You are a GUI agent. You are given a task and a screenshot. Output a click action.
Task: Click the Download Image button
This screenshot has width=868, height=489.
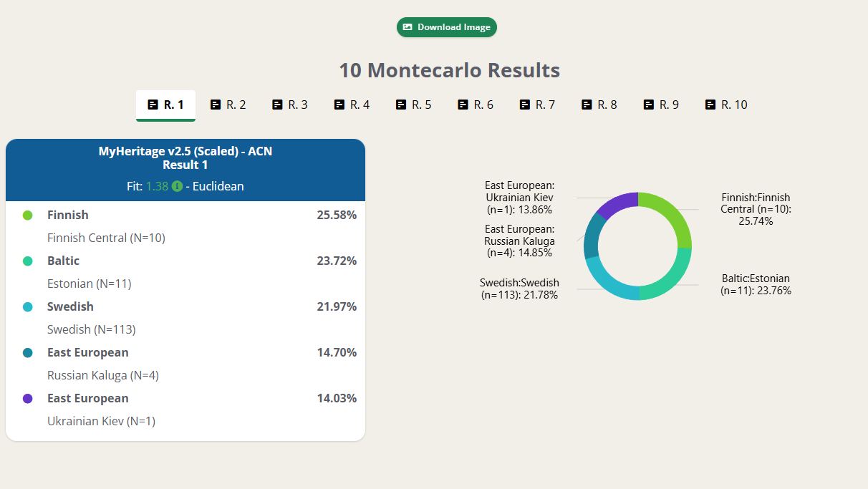tap(446, 27)
